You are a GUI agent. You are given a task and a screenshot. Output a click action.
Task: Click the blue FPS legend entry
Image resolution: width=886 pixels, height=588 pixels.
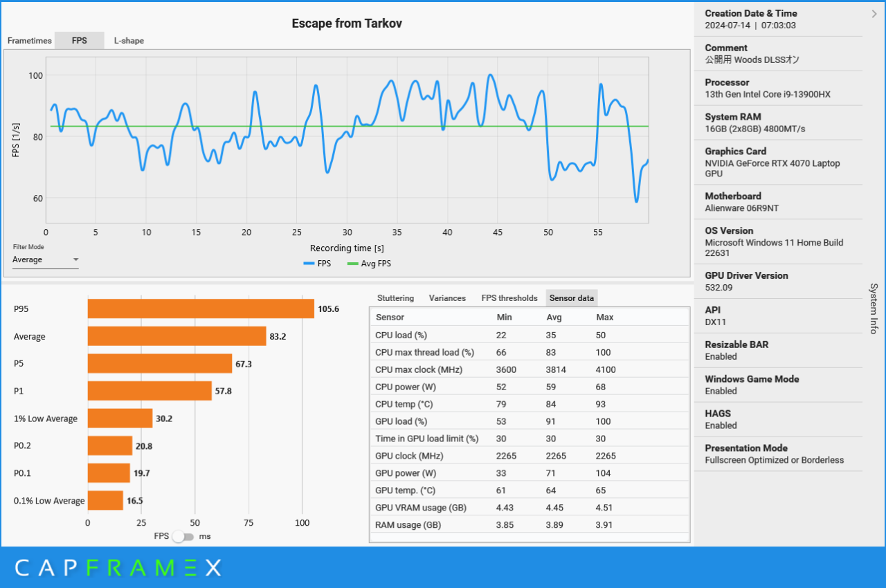pos(317,264)
